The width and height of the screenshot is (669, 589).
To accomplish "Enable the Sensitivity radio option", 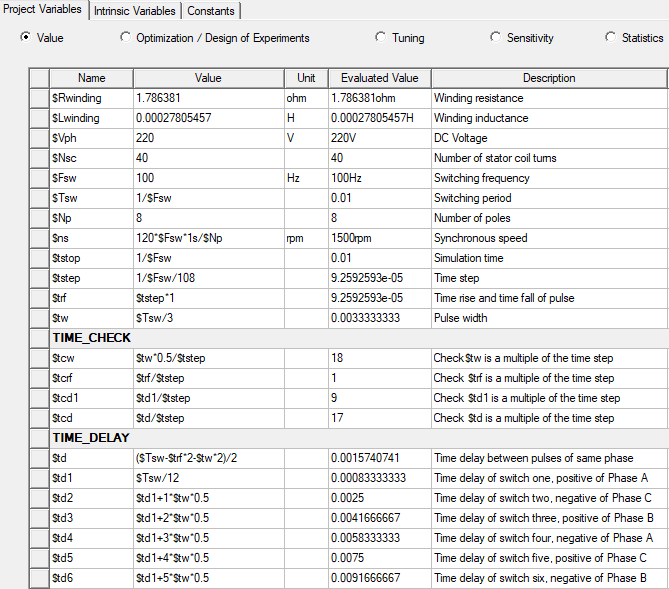I will click(496, 38).
